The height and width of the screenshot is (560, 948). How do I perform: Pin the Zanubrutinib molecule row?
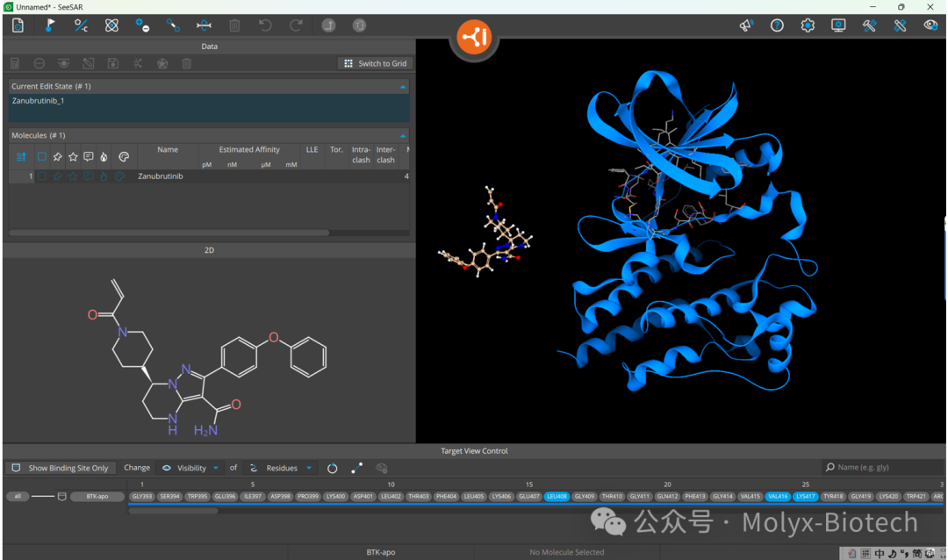coord(57,176)
